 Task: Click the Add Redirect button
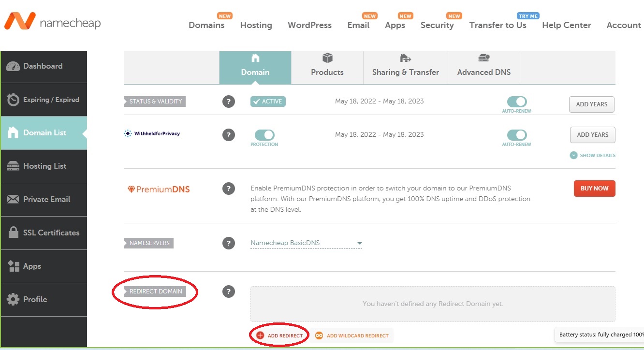click(280, 335)
